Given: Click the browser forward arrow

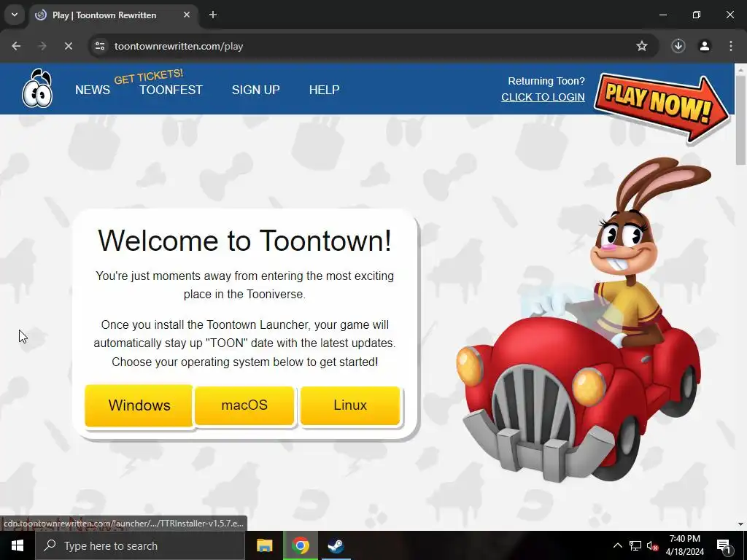Looking at the screenshot, I should pos(42,46).
